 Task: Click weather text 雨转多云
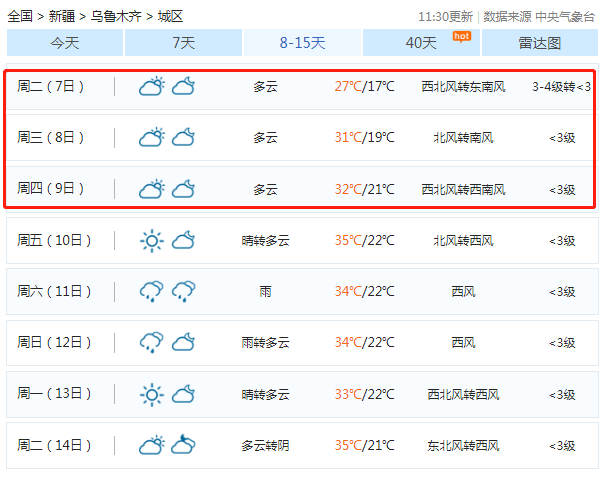[265, 343]
